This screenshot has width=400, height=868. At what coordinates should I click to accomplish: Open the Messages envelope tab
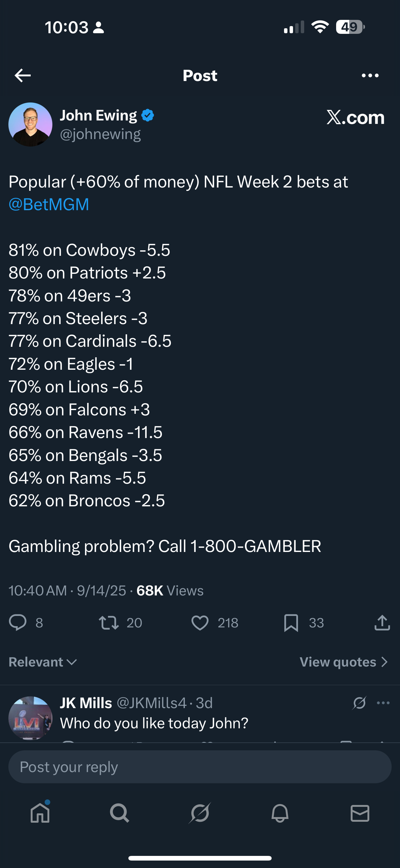tap(360, 813)
